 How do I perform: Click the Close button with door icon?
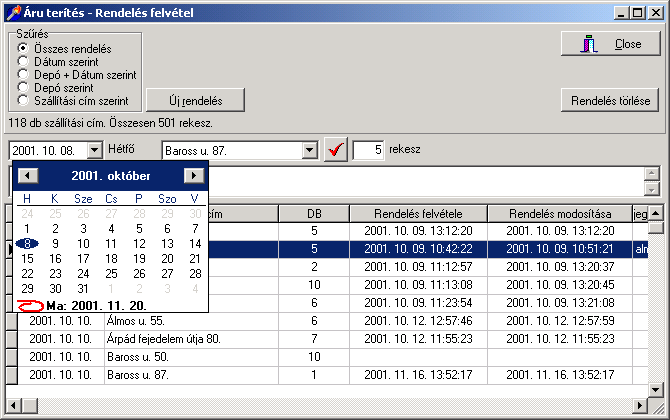pos(610,44)
